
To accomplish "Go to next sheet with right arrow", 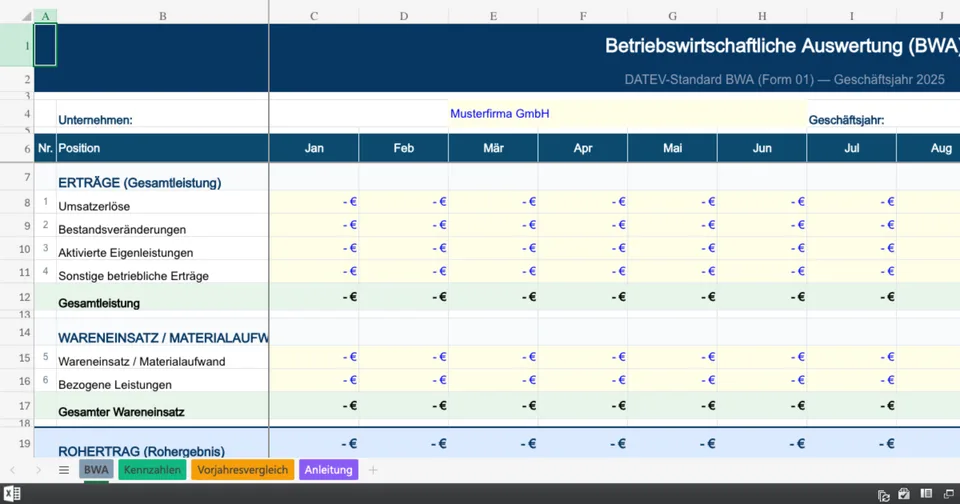I will click(39, 470).
